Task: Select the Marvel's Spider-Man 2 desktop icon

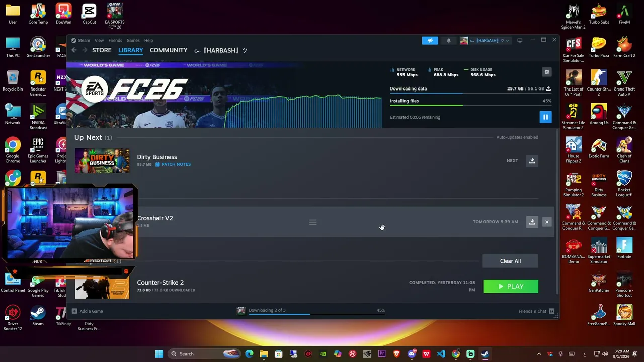Action: (573, 16)
